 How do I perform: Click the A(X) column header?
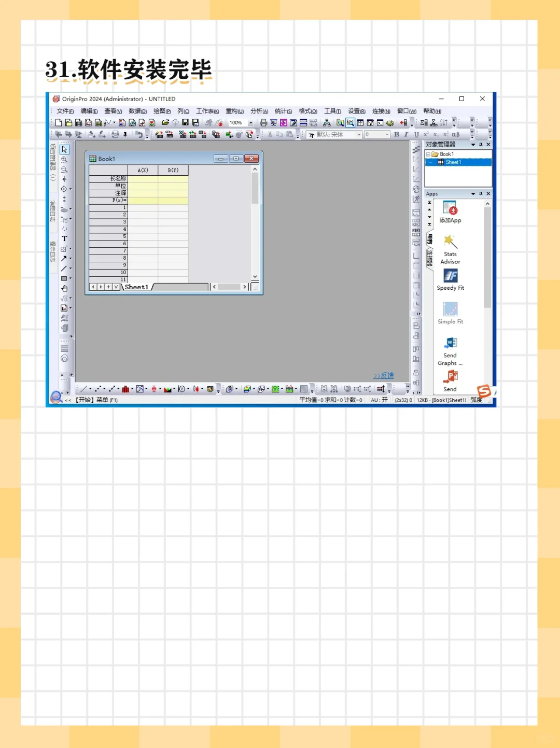click(x=143, y=170)
